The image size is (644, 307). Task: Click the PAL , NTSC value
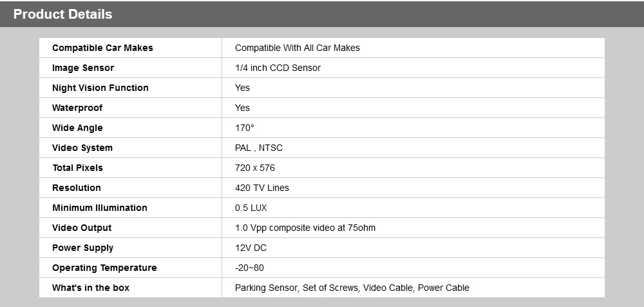tap(259, 148)
